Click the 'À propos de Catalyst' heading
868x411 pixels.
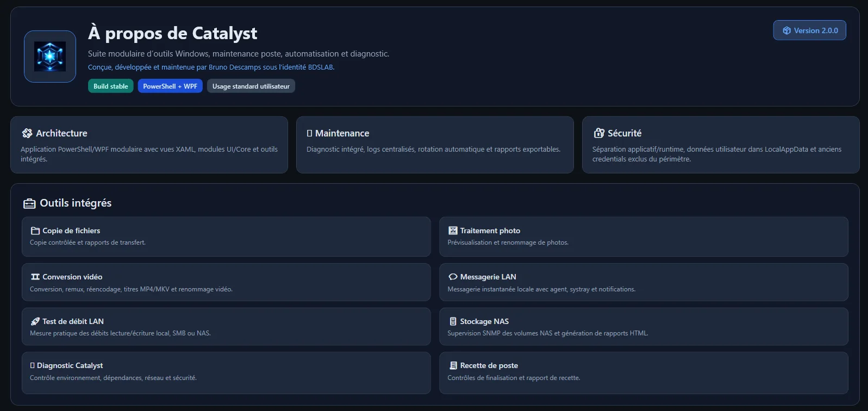[173, 33]
